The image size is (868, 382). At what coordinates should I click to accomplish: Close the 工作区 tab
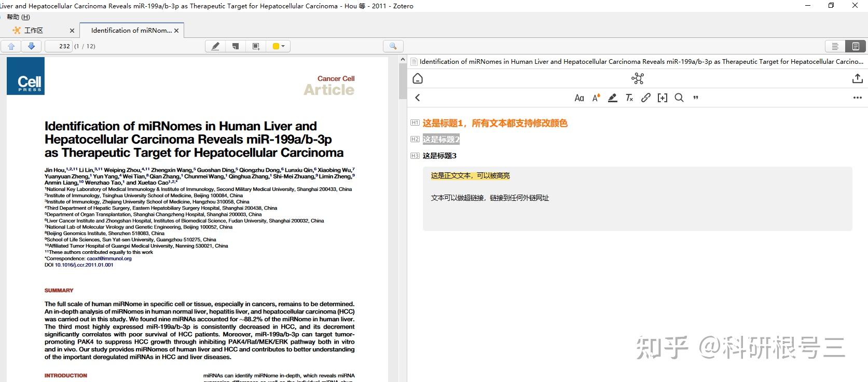72,31
